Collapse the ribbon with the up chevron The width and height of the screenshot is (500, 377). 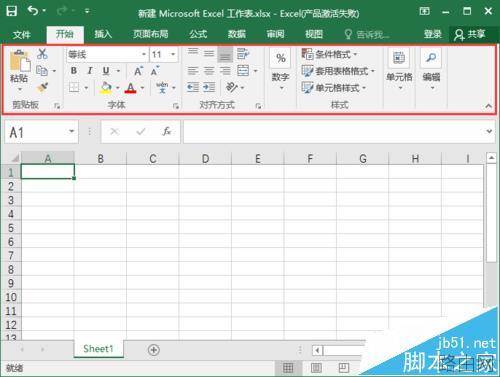(489, 106)
